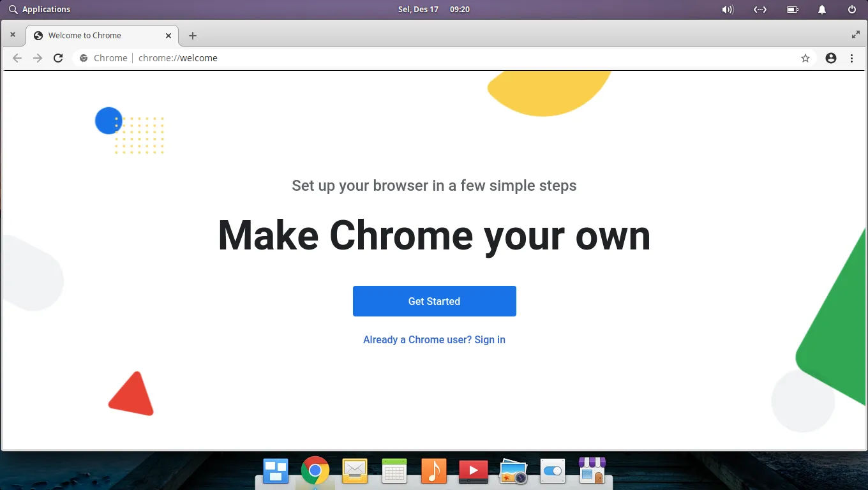Image resolution: width=868 pixels, height=490 pixels.
Task: Open the power session menu
Action: point(852,10)
